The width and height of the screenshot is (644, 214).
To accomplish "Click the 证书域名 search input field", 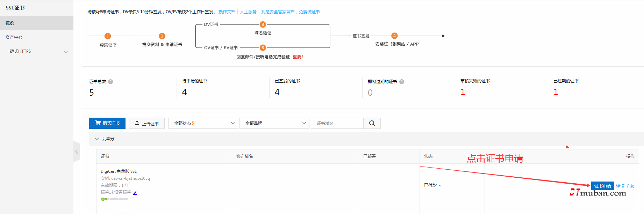I will (x=337, y=123).
